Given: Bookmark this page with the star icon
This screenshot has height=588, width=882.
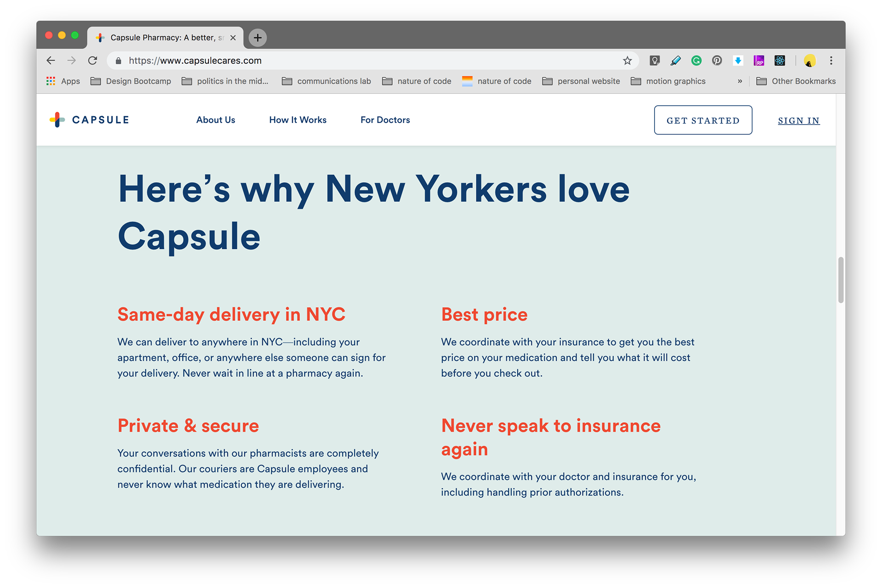Looking at the screenshot, I should (628, 61).
